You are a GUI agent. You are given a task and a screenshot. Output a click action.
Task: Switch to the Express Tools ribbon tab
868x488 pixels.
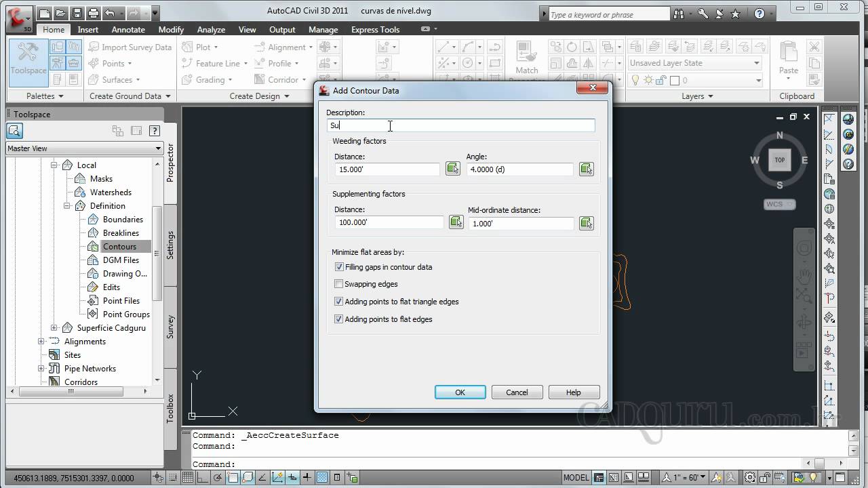[375, 30]
